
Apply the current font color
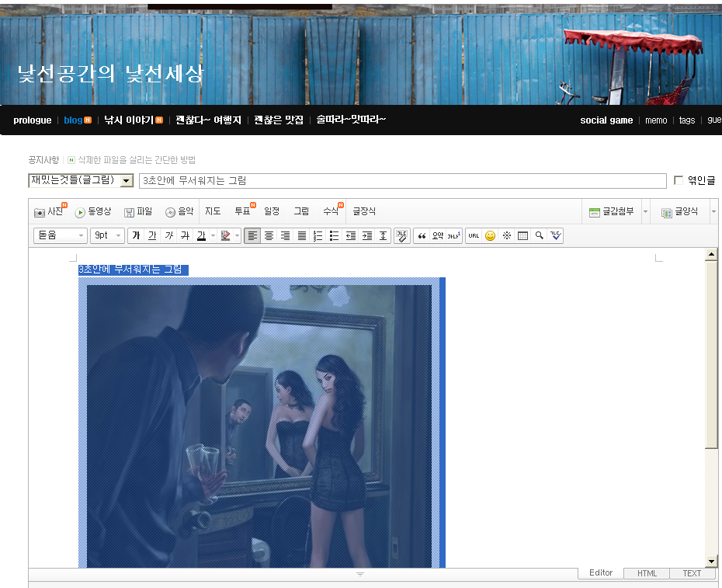tap(201, 235)
